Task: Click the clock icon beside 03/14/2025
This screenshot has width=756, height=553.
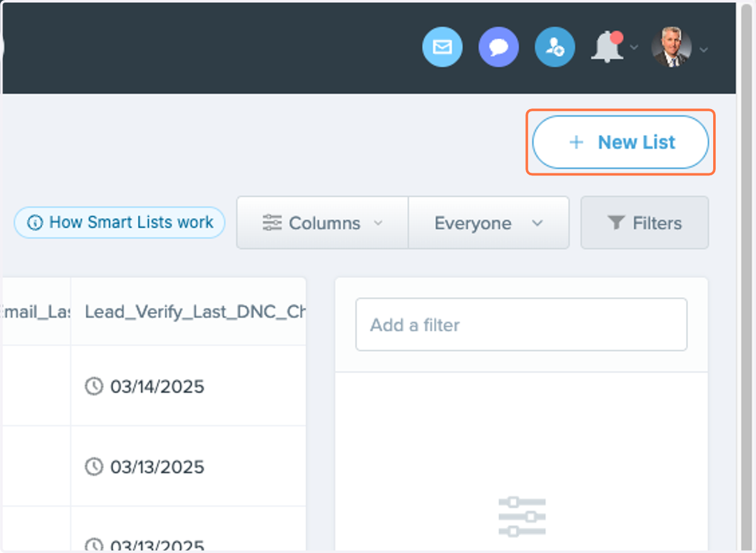Action: pyautogui.click(x=94, y=386)
